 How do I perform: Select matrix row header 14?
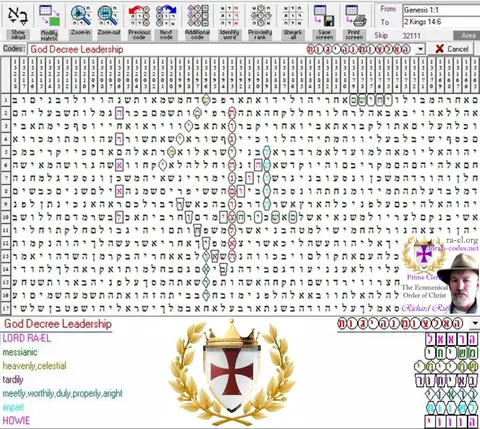tap(5, 269)
